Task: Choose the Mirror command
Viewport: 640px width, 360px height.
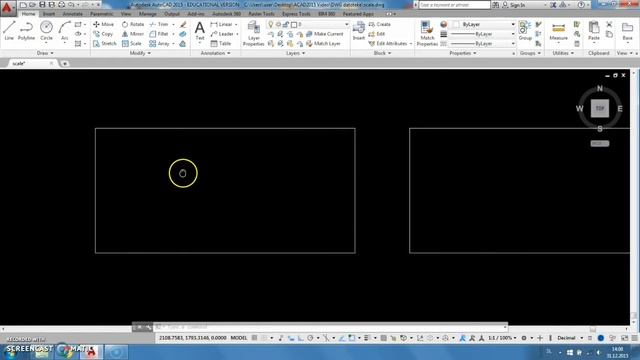Action: 133,34
